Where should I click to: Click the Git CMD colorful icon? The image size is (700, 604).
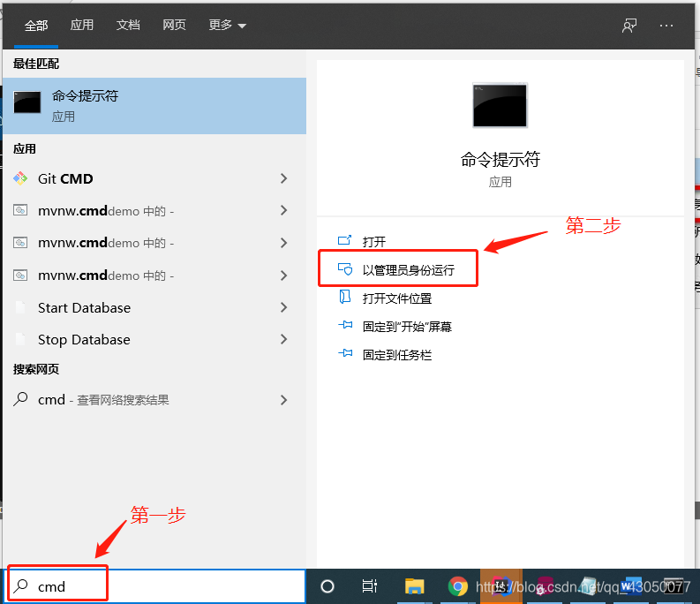coord(20,178)
